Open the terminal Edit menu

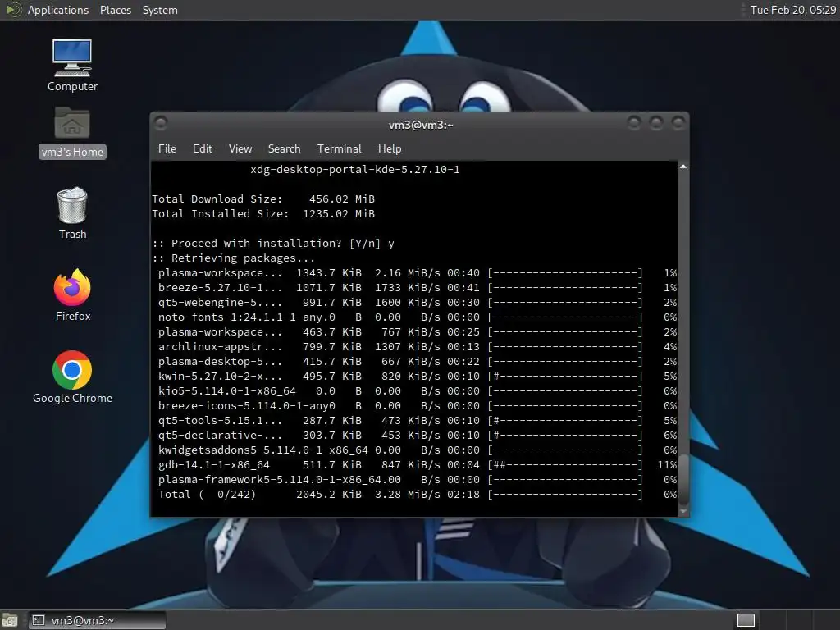pyautogui.click(x=202, y=148)
